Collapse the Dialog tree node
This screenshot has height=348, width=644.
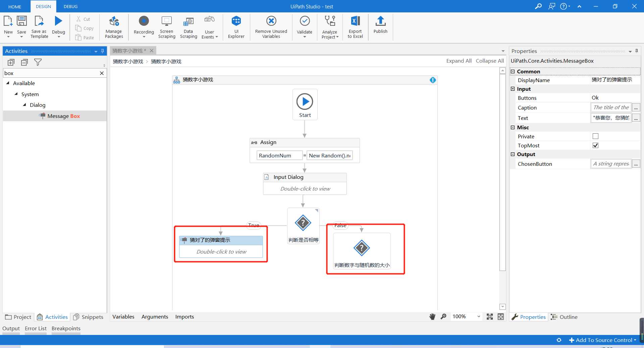24,105
